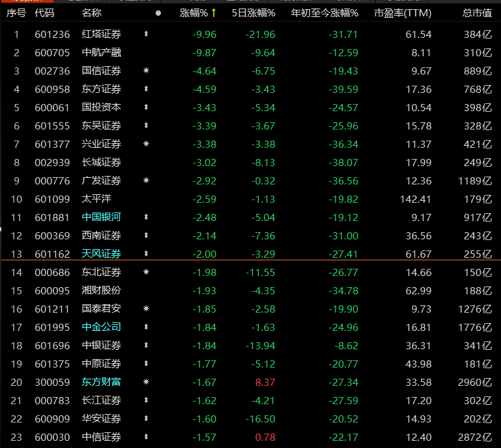The width and height of the screenshot is (501, 448).
Task: Click the marker icon beside 东吴证券
Action: tap(146, 126)
